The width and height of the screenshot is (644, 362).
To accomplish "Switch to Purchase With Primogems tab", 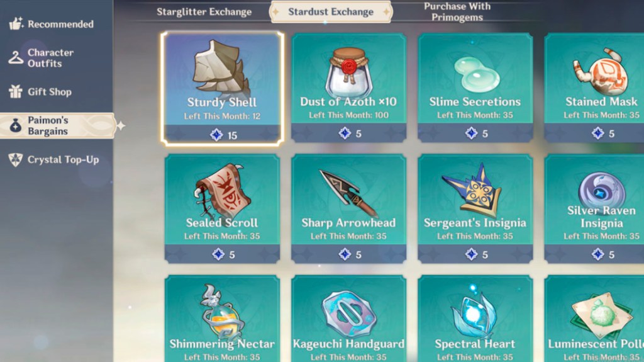I will [457, 12].
